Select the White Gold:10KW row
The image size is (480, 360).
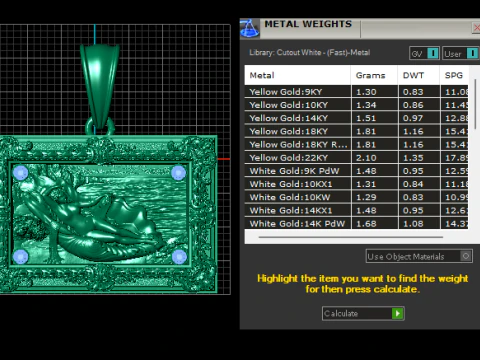356,197
